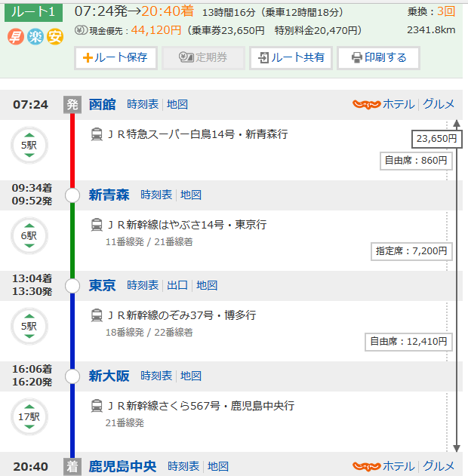Expand the 5駅 stops after 函館
The width and height of the screenshot is (468, 476).
pos(29,145)
